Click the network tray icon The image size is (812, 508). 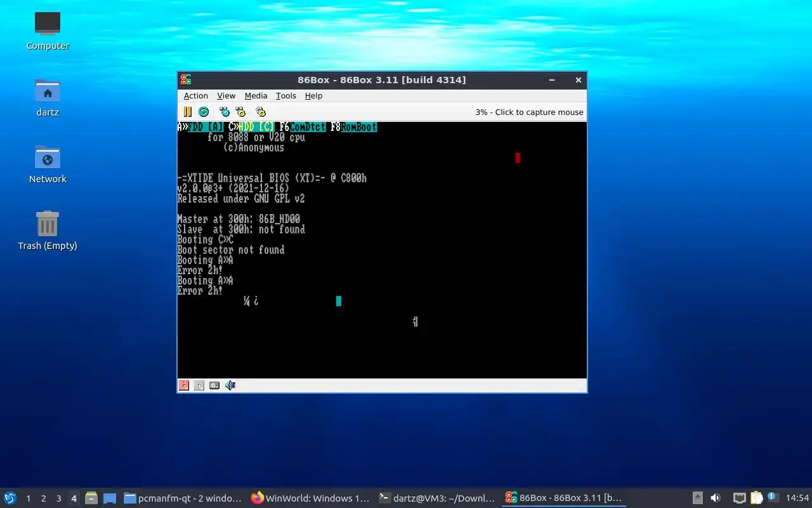740,498
